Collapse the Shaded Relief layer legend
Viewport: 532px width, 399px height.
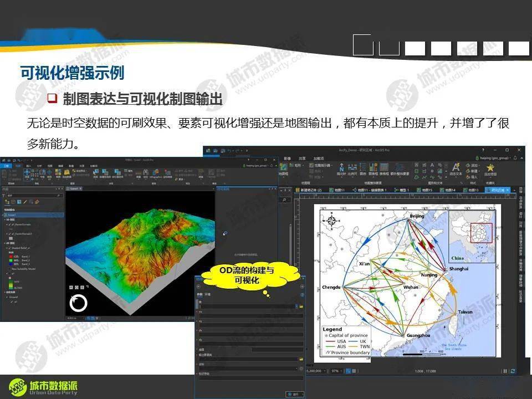[x=7, y=248]
